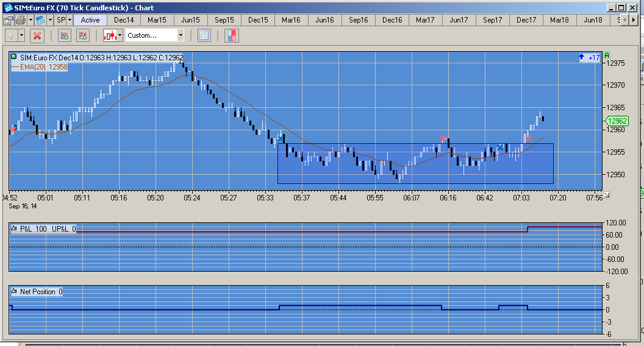Click the blue entry marker near 06:42
This screenshot has width=644, height=346.
click(500, 147)
